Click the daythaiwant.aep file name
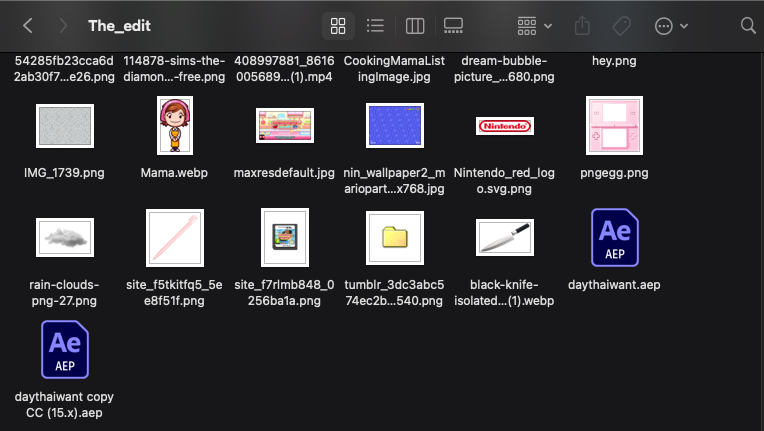This screenshot has height=431, width=764. [614, 285]
